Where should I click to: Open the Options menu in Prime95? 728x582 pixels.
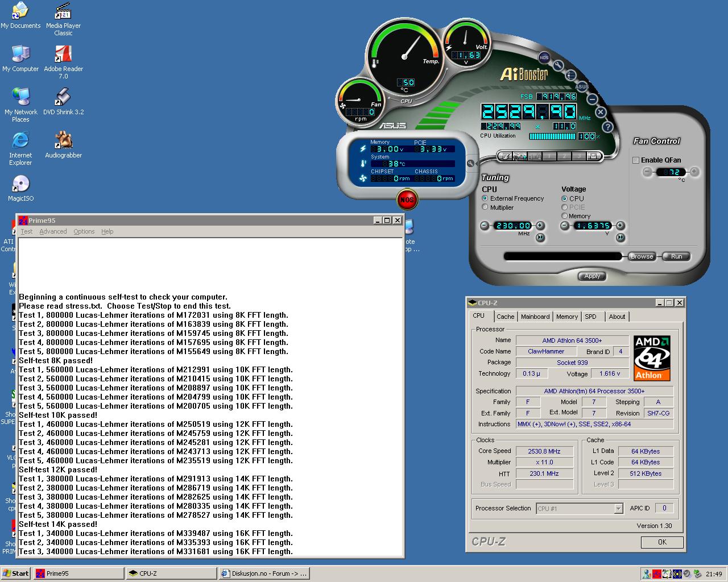(84, 231)
